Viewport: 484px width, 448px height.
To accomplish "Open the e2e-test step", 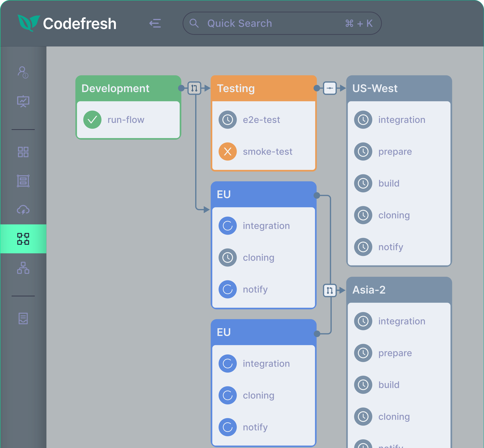I will pos(264,120).
